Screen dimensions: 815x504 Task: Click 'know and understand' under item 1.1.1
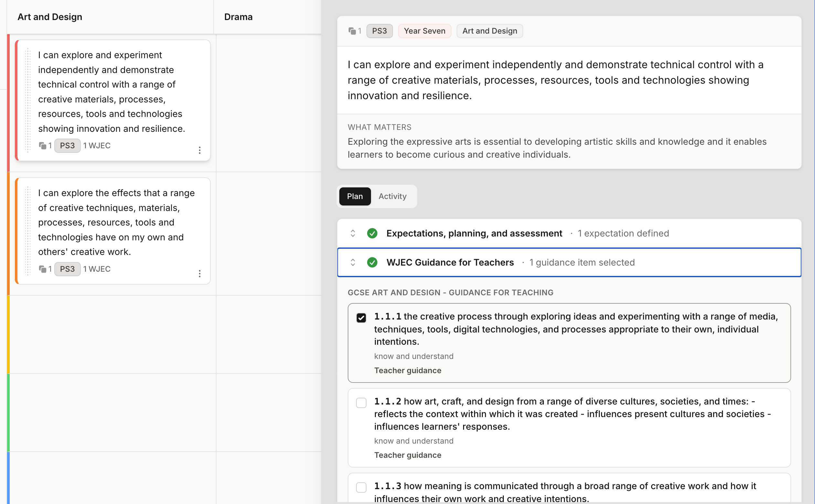point(414,356)
